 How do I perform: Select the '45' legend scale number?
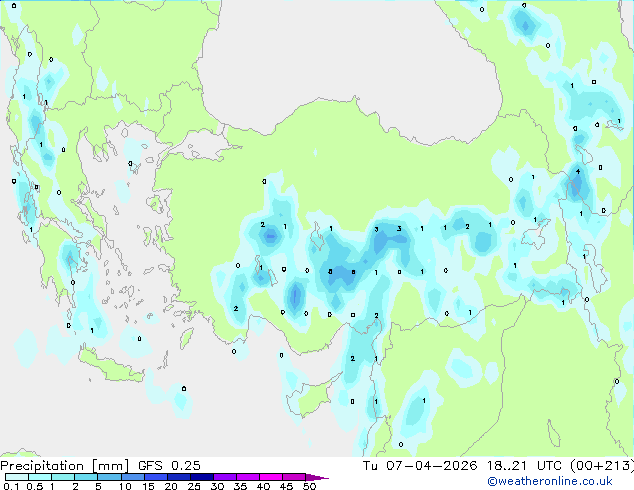[x=286, y=486]
